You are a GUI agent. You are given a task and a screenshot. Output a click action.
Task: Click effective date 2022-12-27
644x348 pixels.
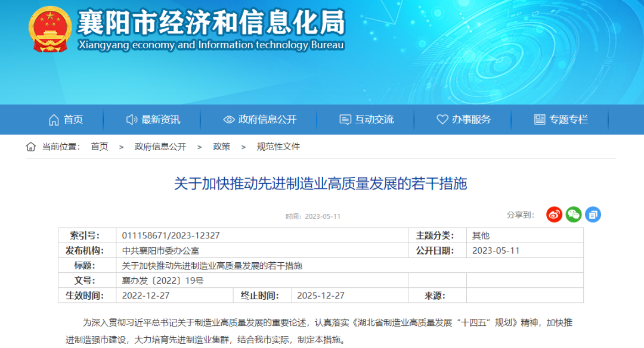[x=146, y=296]
